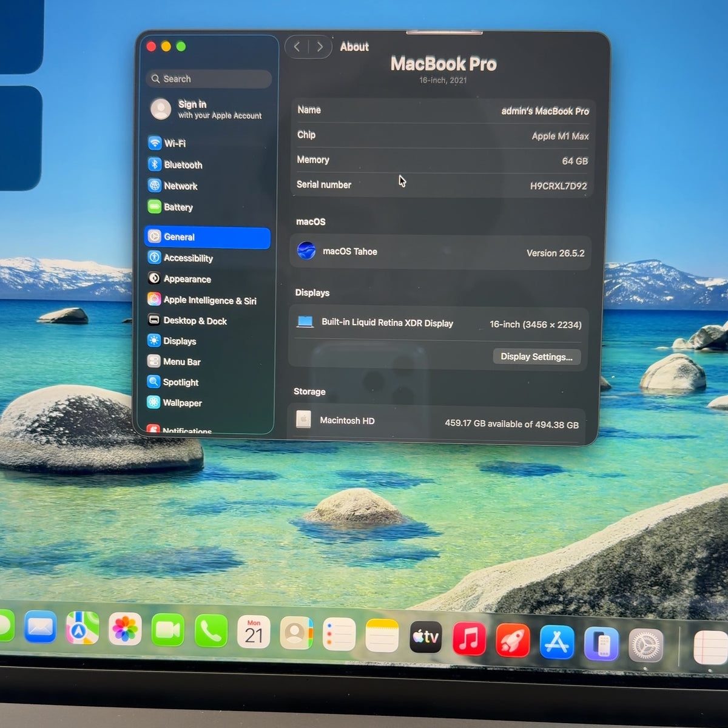Open App Store from the Dock
This screenshot has width=728, height=728.
click(557, 642)
